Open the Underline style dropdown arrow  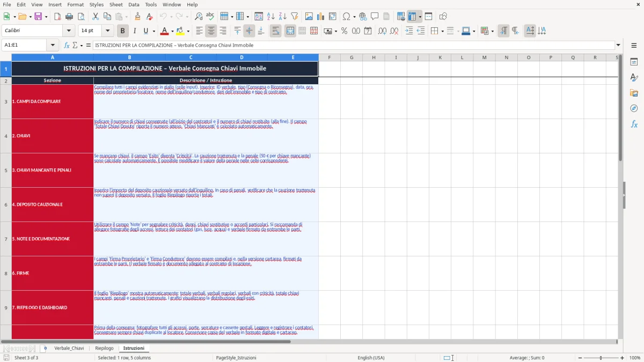click(153, 31)
